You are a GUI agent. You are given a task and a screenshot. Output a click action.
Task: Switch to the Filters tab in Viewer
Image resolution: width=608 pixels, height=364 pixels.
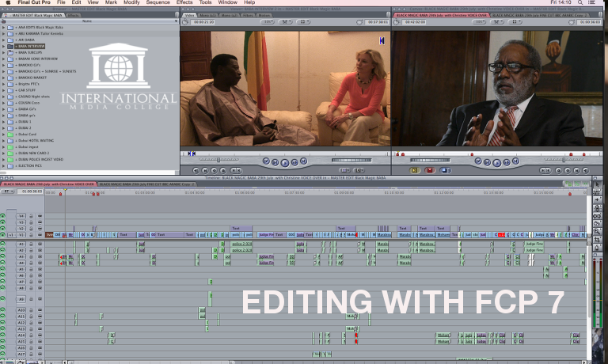tap(248, 15)
